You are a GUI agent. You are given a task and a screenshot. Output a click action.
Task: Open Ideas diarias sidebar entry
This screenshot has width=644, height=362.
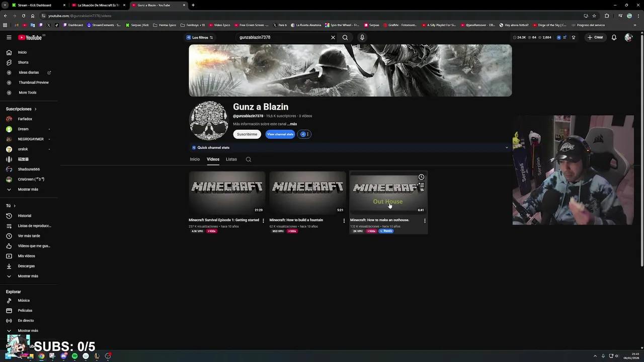coord(29,72)
